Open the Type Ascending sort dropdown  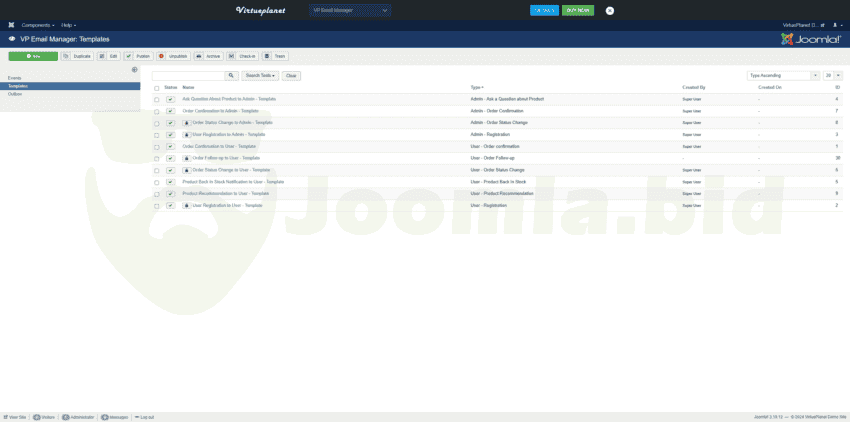click(783, 76)
